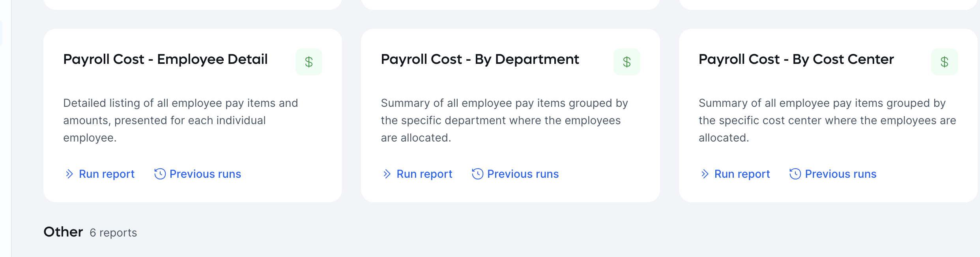Click history clock icon on Employee Detail card
980x257 pixels.
[160, 174]
